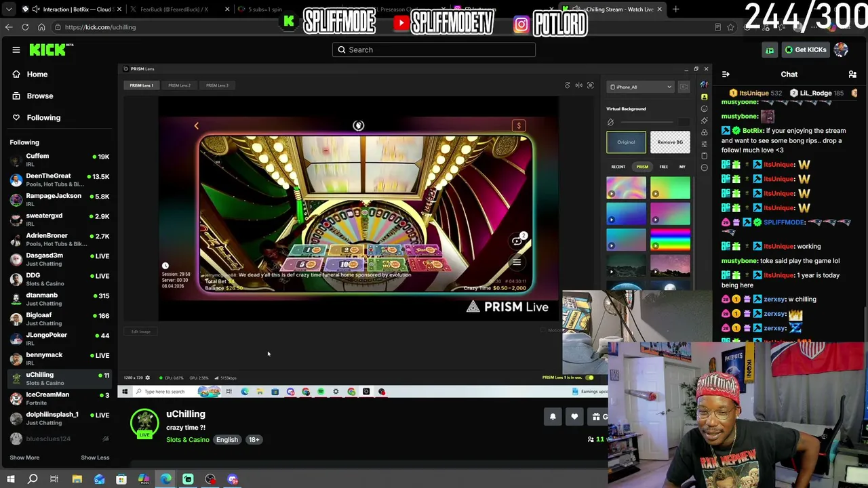This screenshot has height=488, width=868.
Task: Open Windows taskbar search
Action: (32, 479)
